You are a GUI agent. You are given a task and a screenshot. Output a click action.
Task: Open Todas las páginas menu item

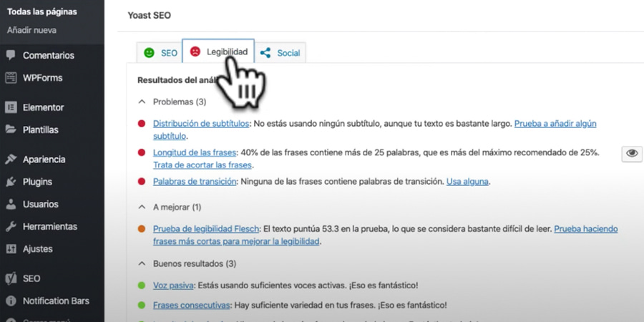pos(42,12)
